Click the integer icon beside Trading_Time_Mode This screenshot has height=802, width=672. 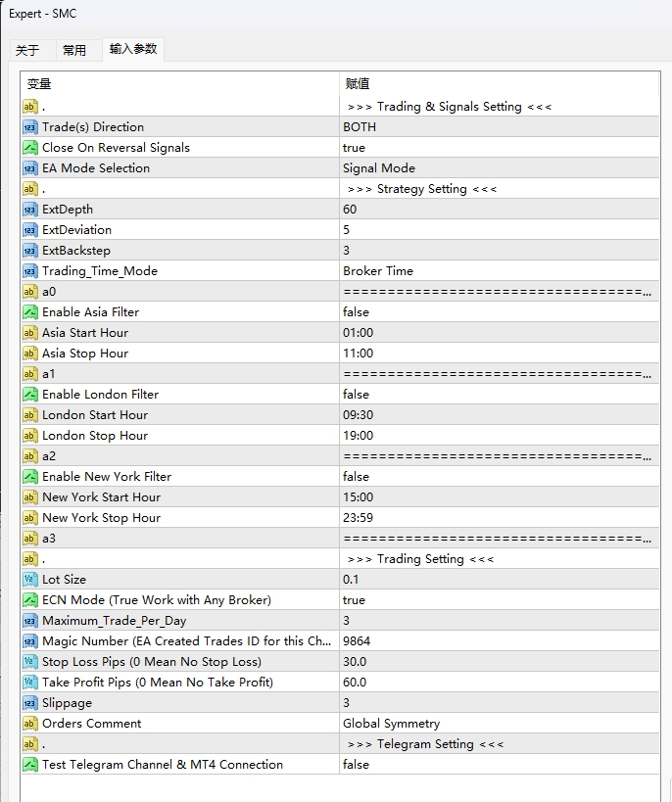[x=30, y=271]
